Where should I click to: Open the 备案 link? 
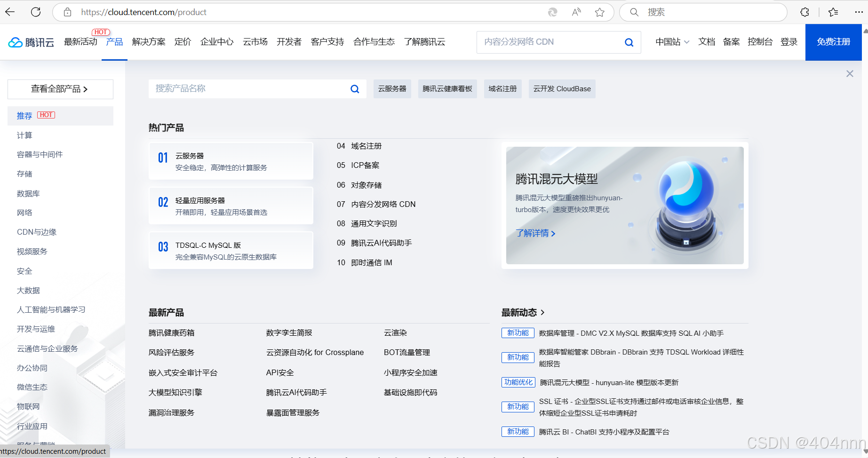click(x=731, y=42)
